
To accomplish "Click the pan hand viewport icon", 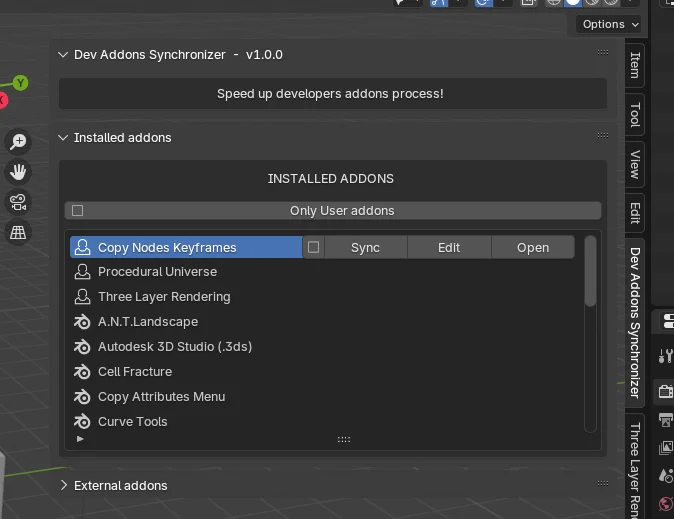I will point(18,172).
